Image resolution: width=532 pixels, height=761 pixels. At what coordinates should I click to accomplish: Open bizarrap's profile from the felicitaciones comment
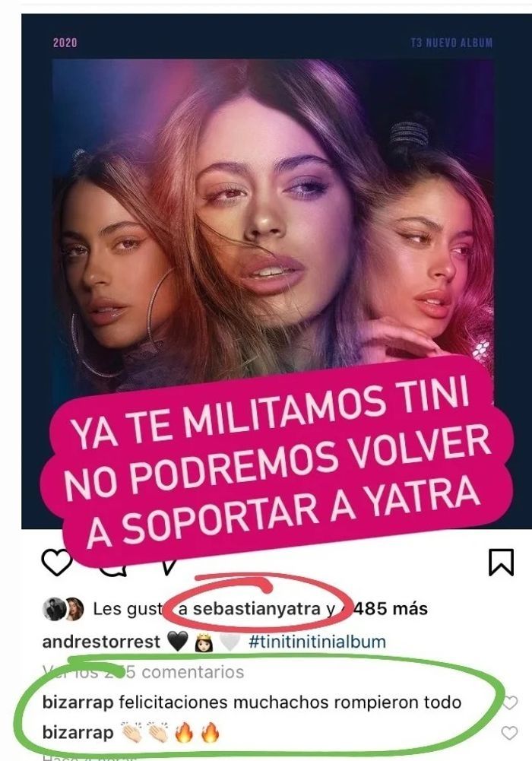pyautogui.click(x=78, y=702)
